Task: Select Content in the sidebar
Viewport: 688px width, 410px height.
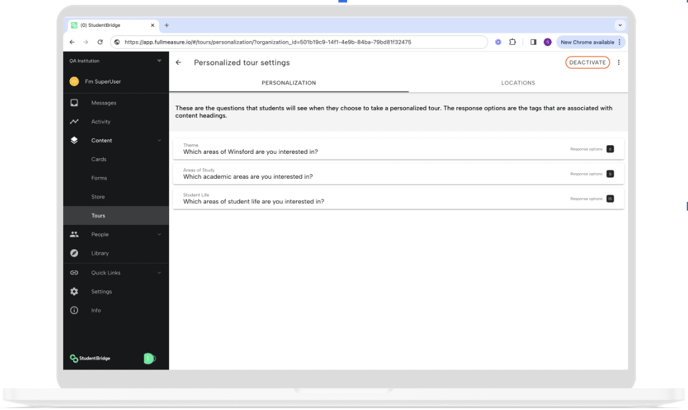Action: coord(101,140)
